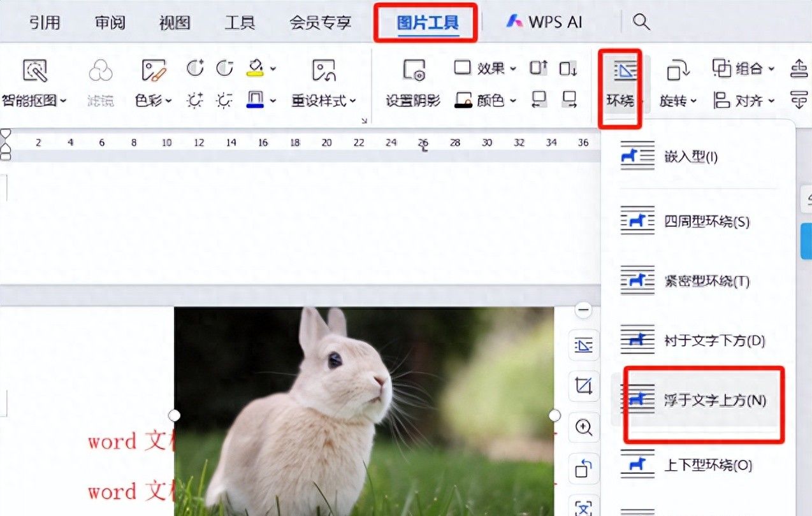Select 浮于文字上方(N) wrap option
This screenshot has height=516, width=812.
701,401
